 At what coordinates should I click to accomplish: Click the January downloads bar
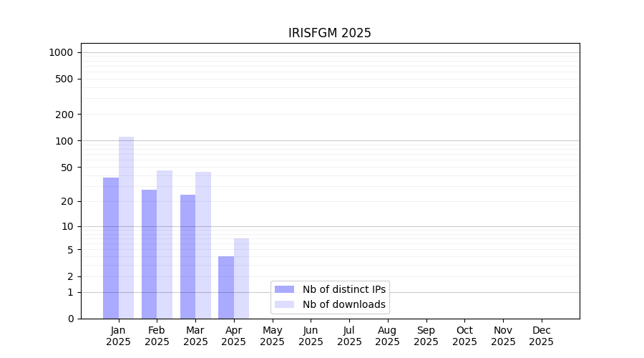[x=126, y=228]
